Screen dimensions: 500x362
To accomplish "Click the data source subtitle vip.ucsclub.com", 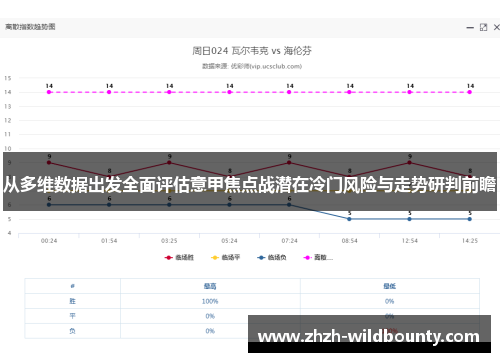I will click(x=252, y=66).
